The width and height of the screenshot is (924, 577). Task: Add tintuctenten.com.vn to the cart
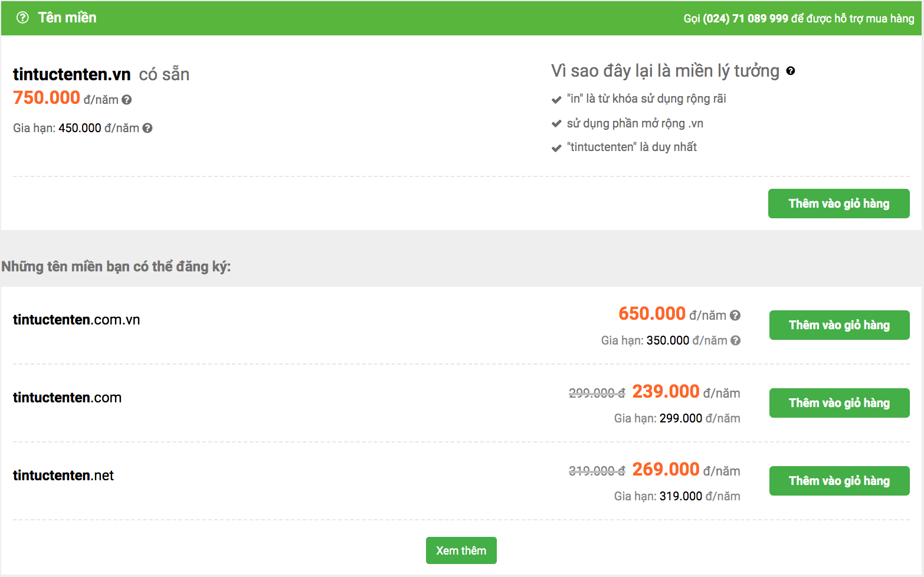(838, 324)
